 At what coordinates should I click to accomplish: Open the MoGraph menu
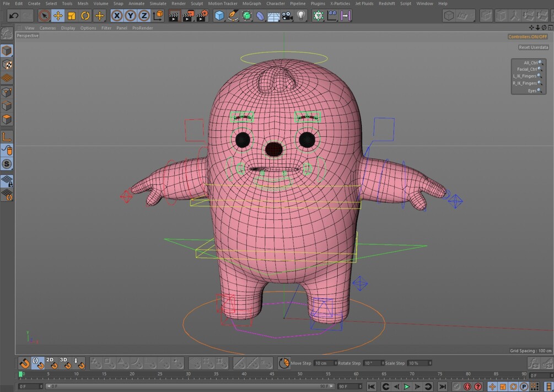tap(251, 3)
